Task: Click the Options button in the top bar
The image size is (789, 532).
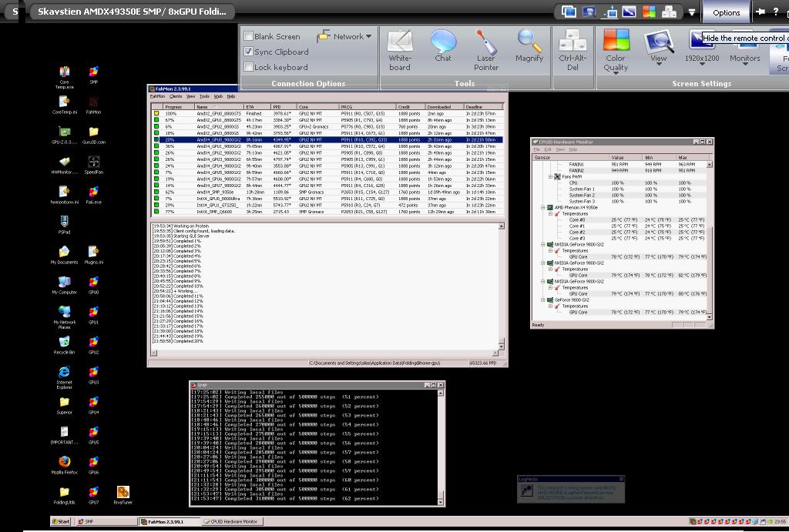Action: 726,12
